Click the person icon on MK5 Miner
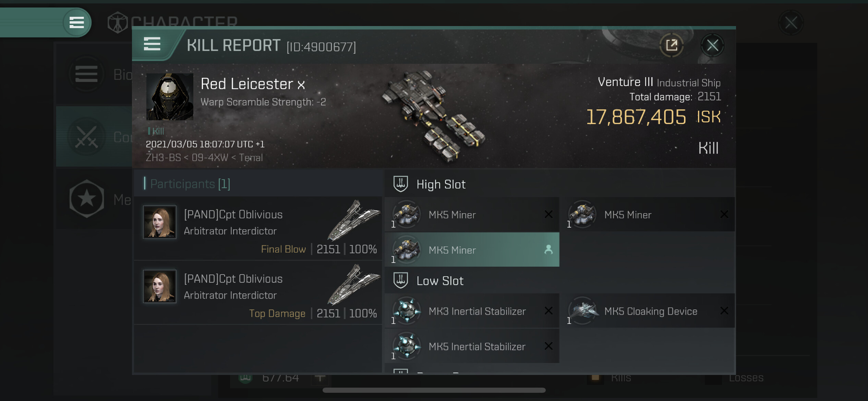 tap(548, 250)
